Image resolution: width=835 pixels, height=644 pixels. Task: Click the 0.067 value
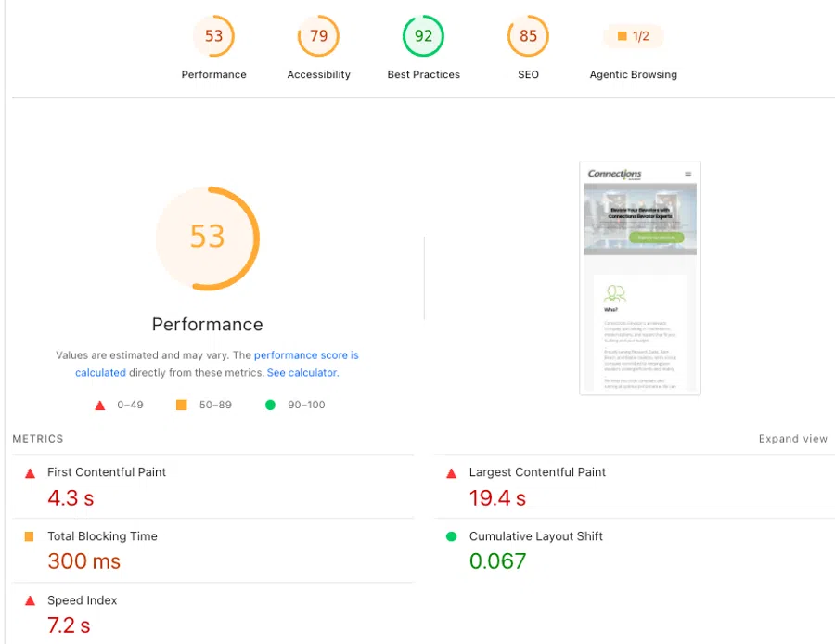click(497, 560)
